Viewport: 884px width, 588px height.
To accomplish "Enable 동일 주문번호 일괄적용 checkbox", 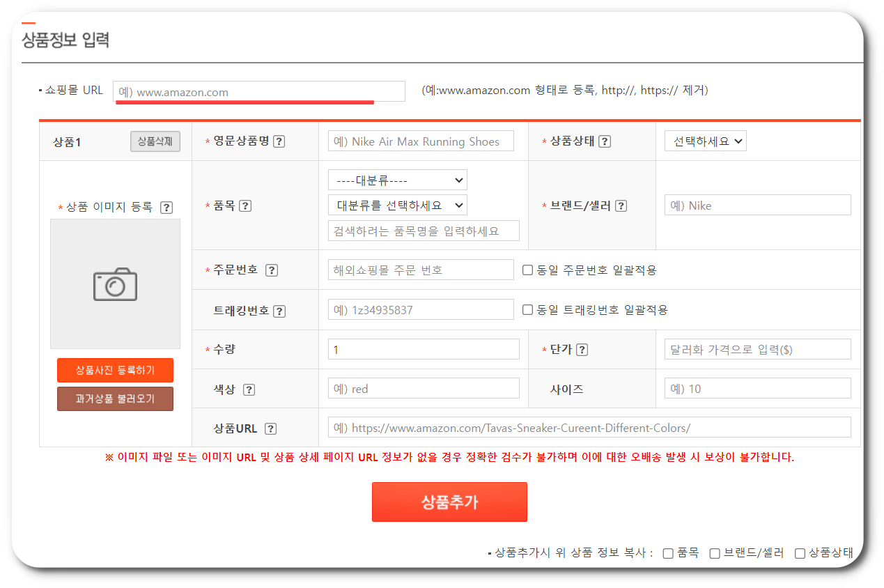I will coord(527,270).
